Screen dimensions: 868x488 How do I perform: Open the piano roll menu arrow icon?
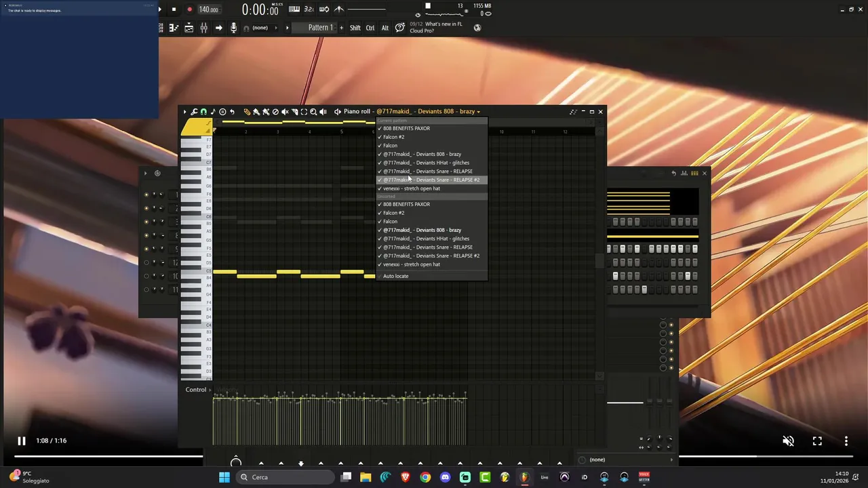click(x=185, y=112)
